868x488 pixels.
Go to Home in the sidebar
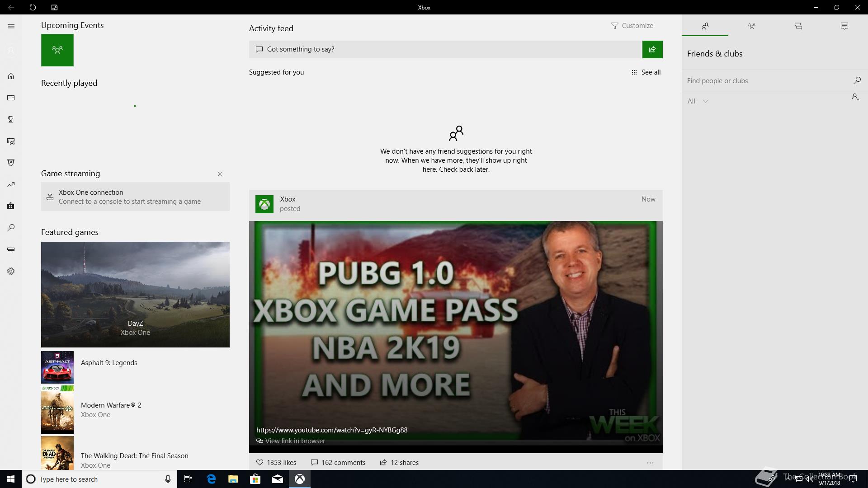[11, 76]
